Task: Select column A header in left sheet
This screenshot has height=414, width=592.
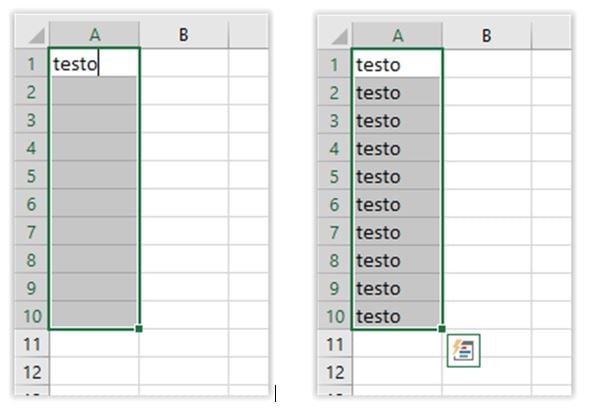Action: pos(94,35)
